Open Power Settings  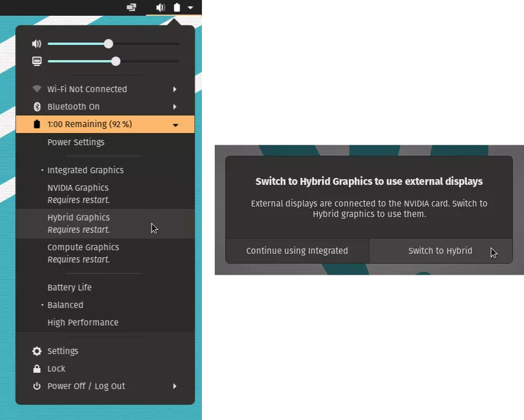click(x=105, y=142)
